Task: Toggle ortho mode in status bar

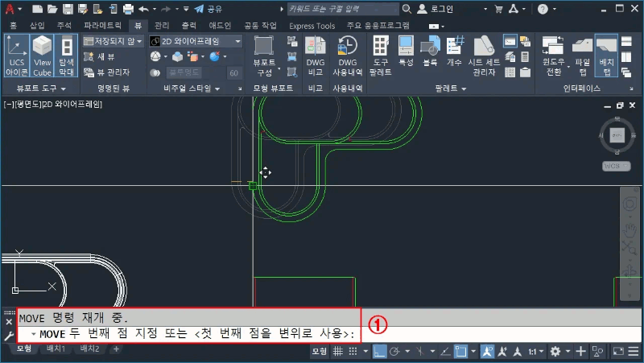Action: tap(381, 352)
